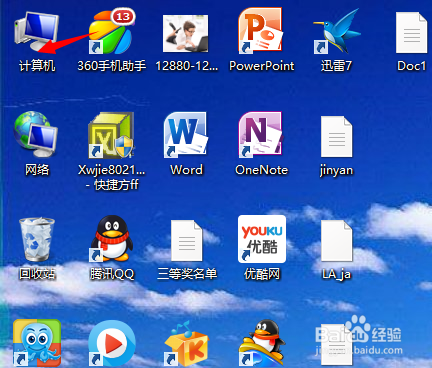Screen dimensions: 432x368
Task: Launch the Word shortcut
Action: pyautogui.click(x=186, y=135)
